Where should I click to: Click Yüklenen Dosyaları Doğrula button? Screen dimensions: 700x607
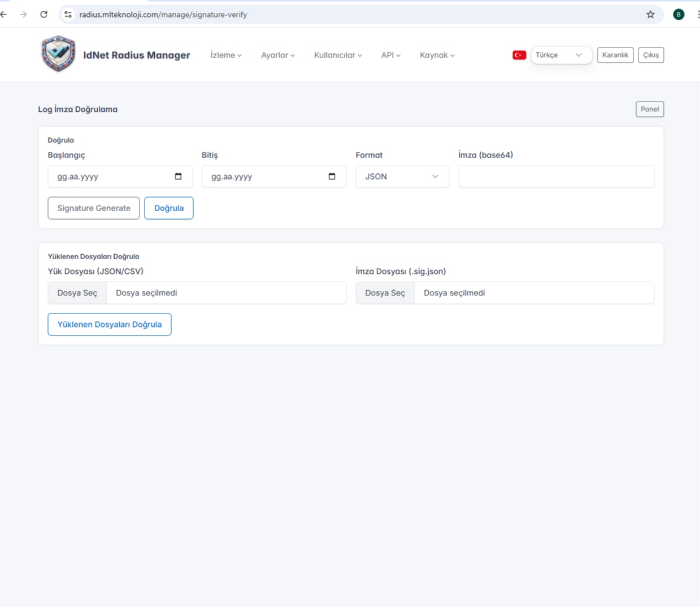[x=110, y=325]
